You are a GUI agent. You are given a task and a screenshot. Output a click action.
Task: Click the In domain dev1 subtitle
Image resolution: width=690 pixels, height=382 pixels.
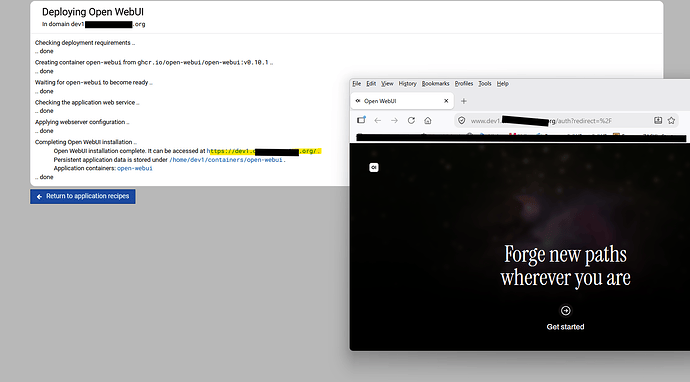93,24
